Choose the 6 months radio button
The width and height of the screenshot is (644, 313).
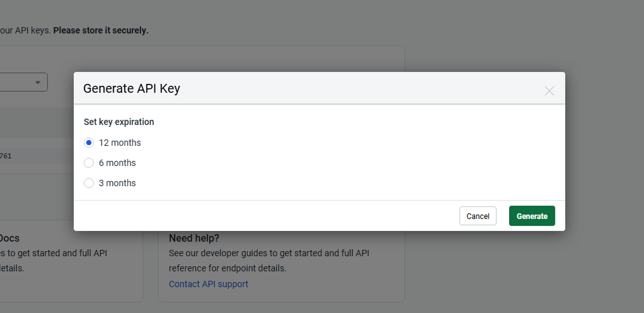click(x=89, y=163)
